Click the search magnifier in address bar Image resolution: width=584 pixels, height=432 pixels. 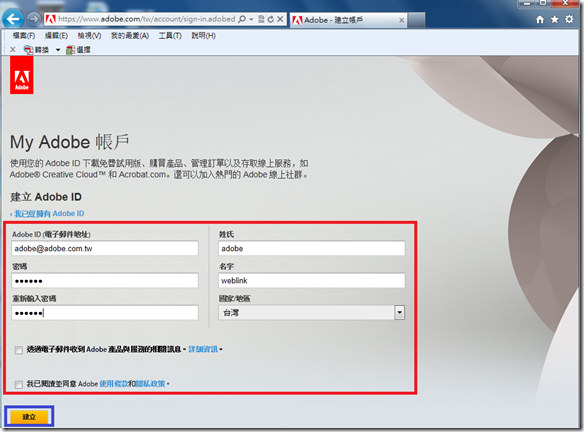(x=242, y=19)
